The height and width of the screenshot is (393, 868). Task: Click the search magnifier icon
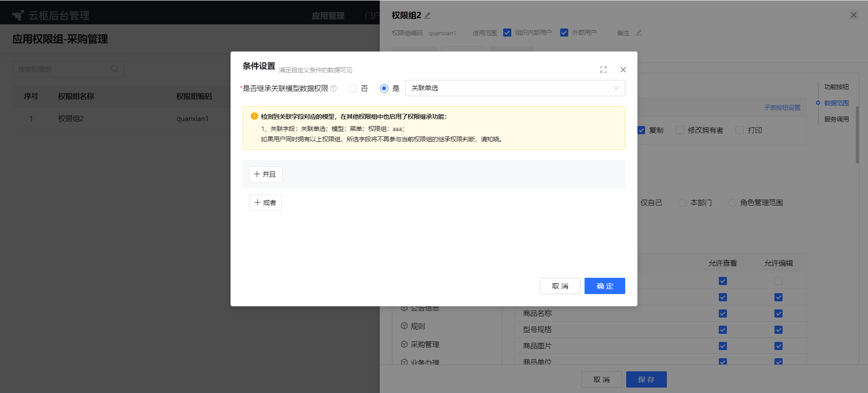click(114, 69)
